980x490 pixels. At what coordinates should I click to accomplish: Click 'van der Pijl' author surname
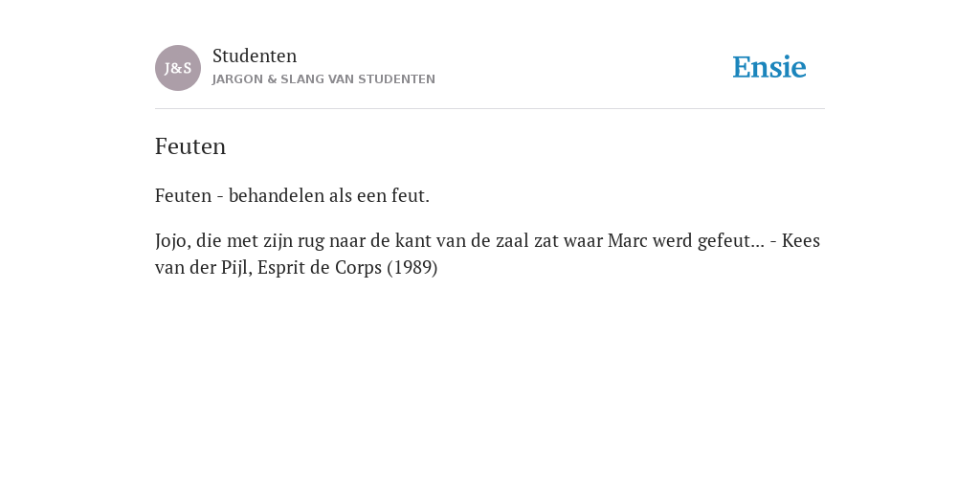point(203,268)
